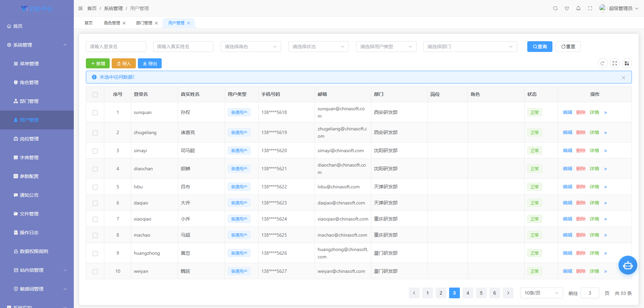
Task: Toggle browser fullscreen icon in header
Action: [x=590, y=8]
